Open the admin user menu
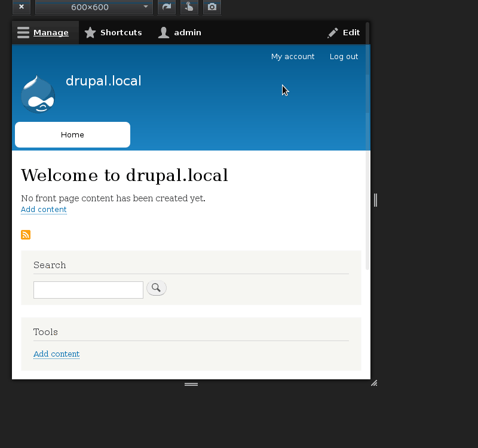This screenshot has height=448, width=478. [x=180, y=33]
